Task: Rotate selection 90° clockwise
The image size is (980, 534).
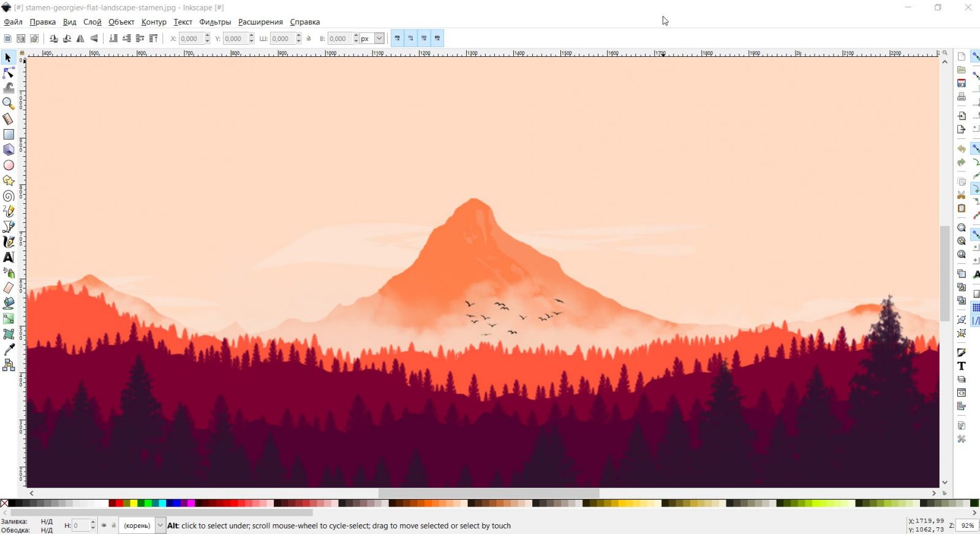Action: [67, 39]
